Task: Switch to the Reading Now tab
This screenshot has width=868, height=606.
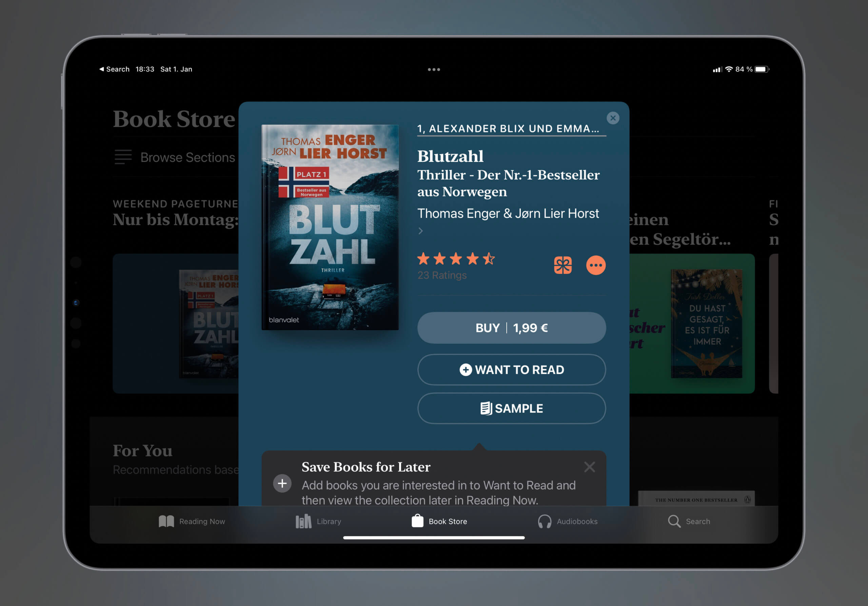Action: click(x=192, y=521)
